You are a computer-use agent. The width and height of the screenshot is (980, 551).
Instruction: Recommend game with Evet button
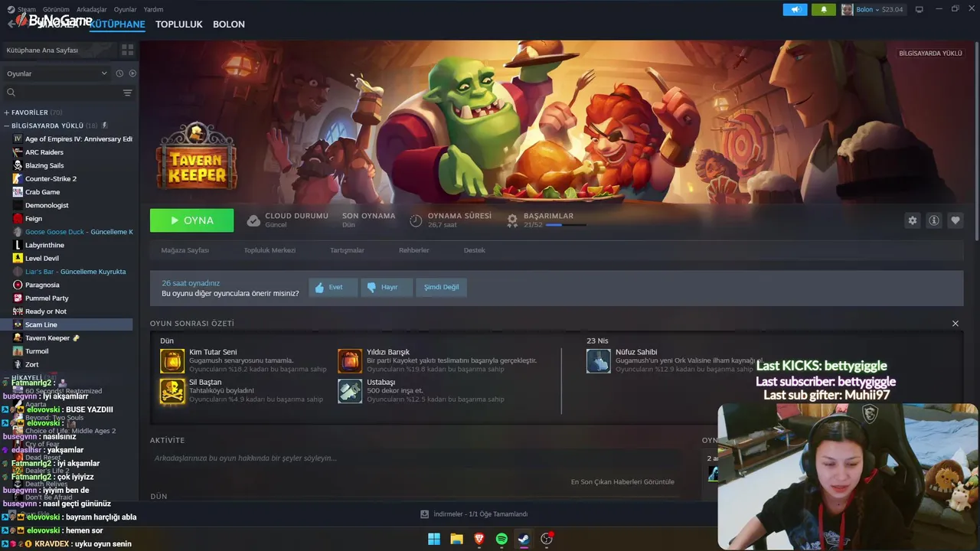(x=333, y=287)
